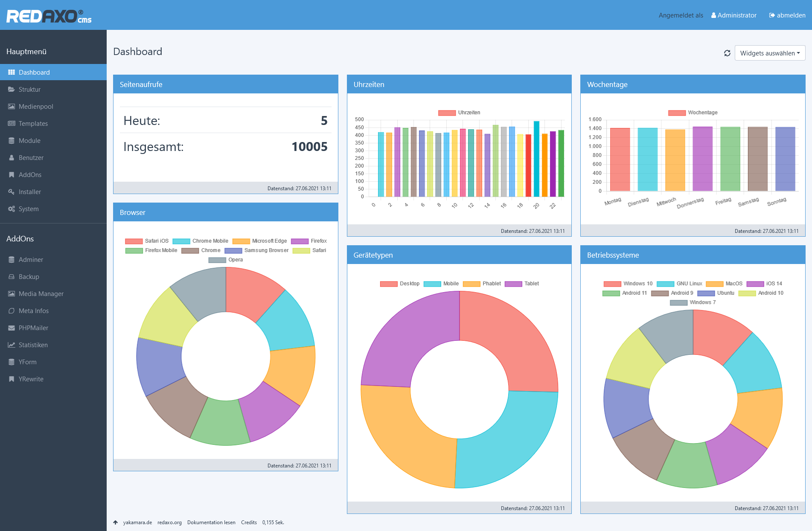Open the Credits footer link
The height and width of the screenshot is (531, 812).
point(249,522)
